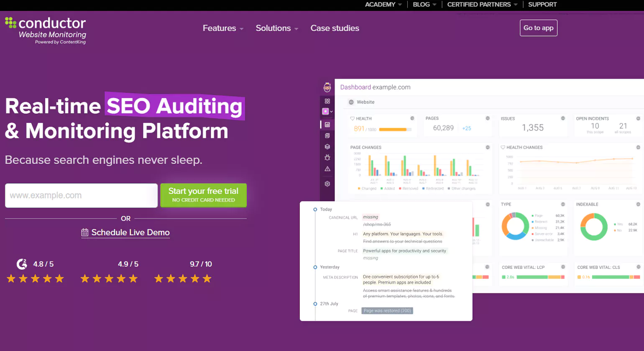Screen dimensions: 644x351
Task: Click the G2 rating logo
Action: pyautogui.click(x=22, y=264)
